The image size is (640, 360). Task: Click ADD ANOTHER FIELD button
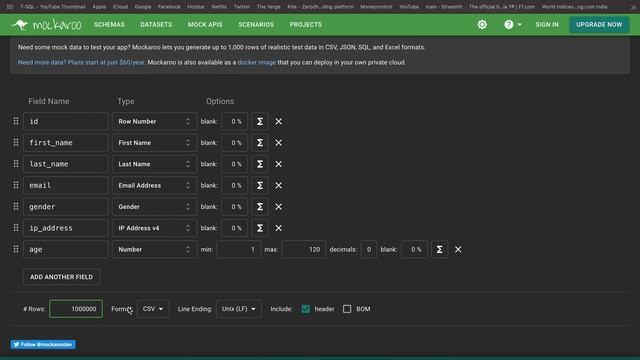point(62,277)
